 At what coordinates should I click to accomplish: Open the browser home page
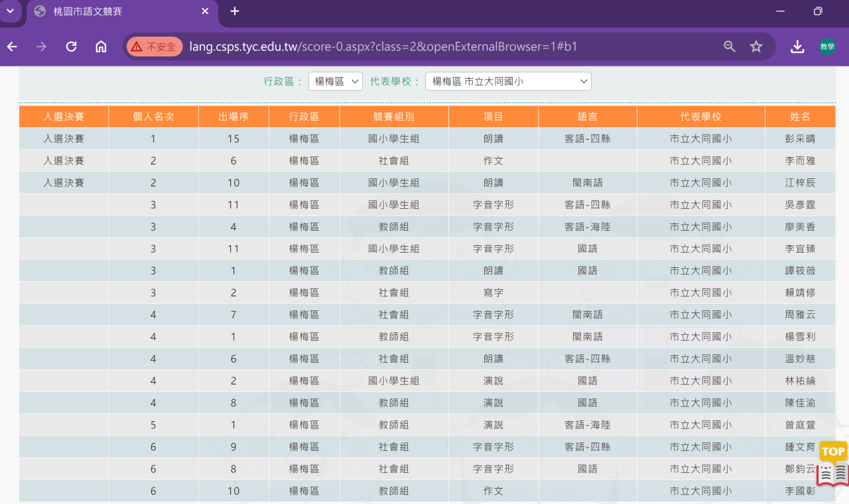101,46
